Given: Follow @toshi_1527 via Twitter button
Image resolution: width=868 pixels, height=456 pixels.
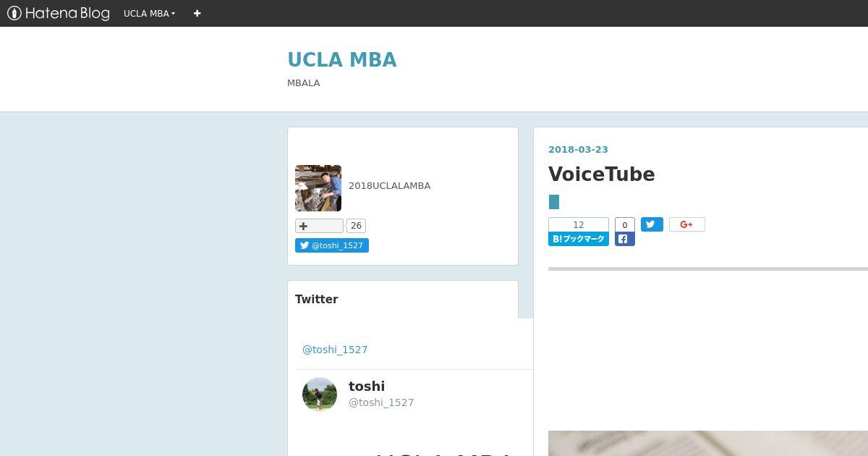Looking at the screenshot, I should [331, 245].
